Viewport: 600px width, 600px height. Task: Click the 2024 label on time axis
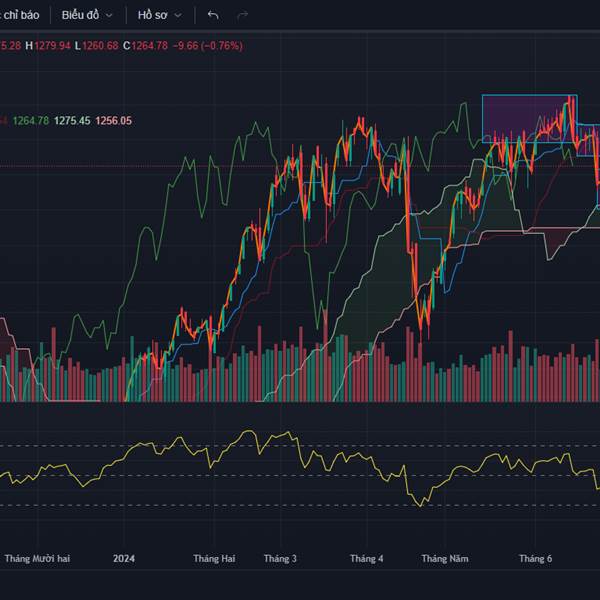tap(124, 558)
